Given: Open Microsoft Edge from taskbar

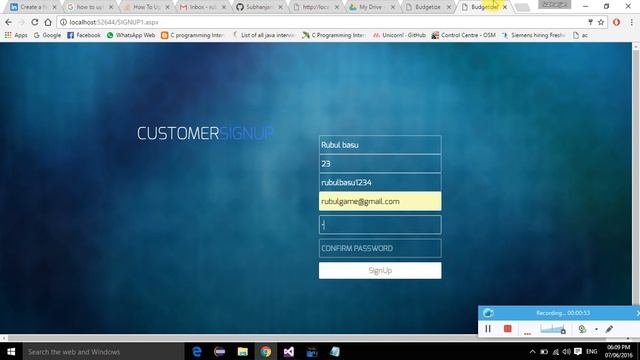Looking at the screenshot, I should [x=197, y=351].
